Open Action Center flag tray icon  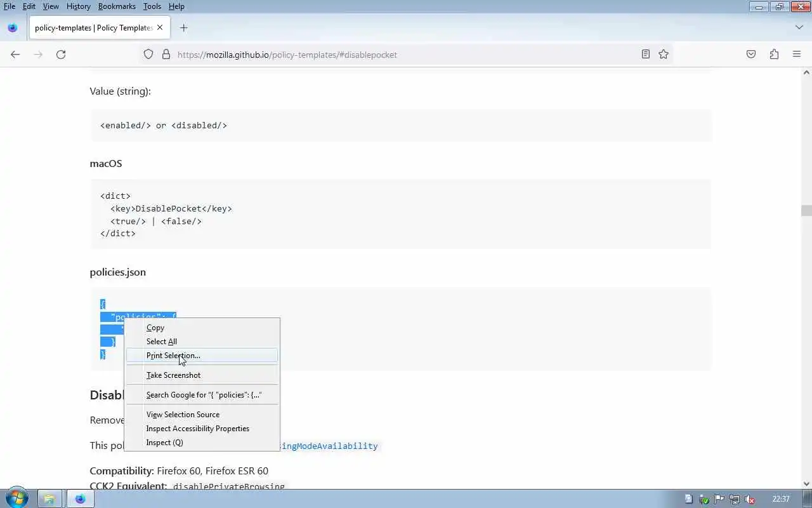[x=719, y=499]
